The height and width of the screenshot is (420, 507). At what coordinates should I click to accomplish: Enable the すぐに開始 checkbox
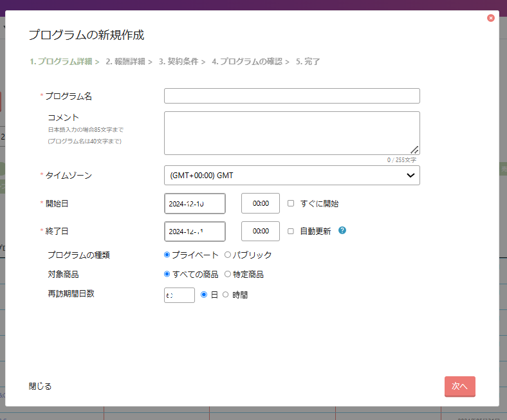(x=291, y=203)
